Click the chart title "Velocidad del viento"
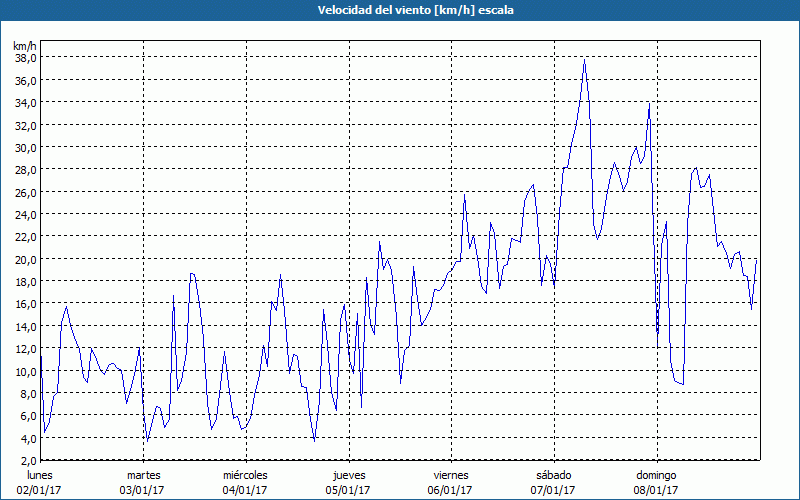800x500 pixels. pyautogui.click(x=400, y=11)
